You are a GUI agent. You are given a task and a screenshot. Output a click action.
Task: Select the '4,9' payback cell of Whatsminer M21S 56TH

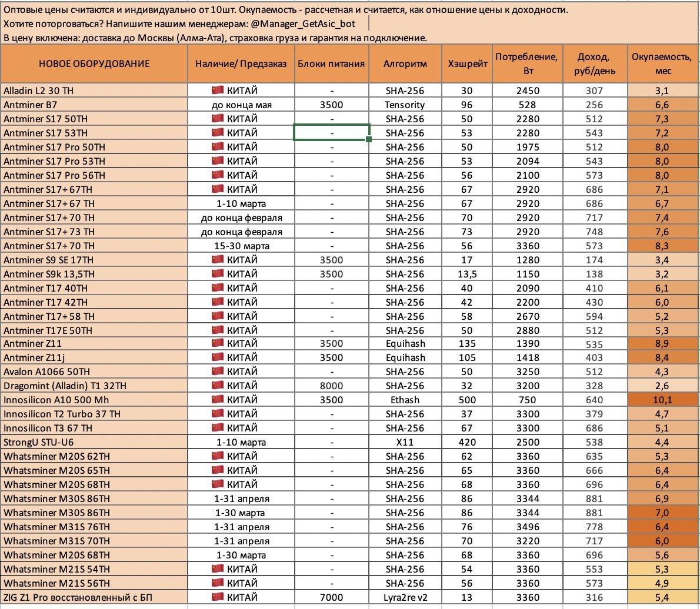tap(662, 583)
